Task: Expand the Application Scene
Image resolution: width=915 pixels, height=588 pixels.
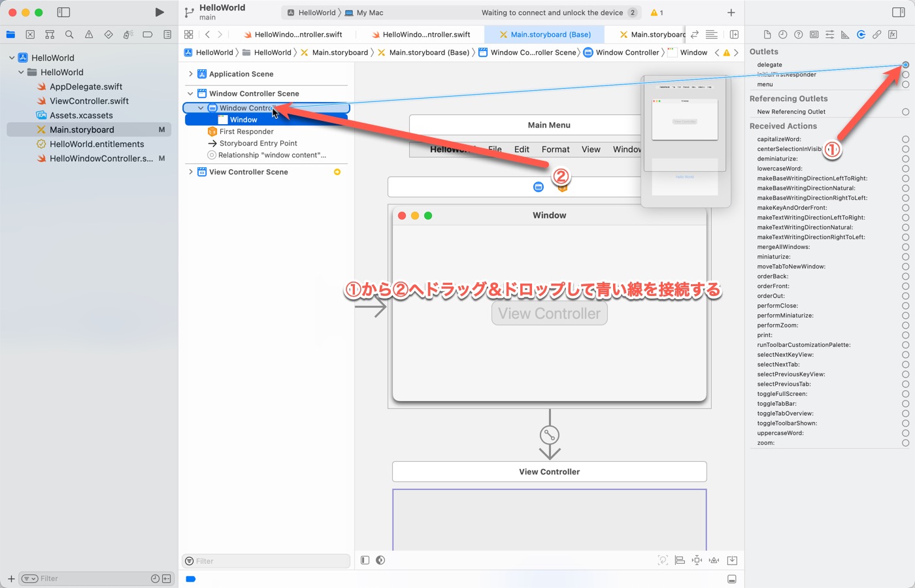Action: pyautogui.click(x=190, y=74)
